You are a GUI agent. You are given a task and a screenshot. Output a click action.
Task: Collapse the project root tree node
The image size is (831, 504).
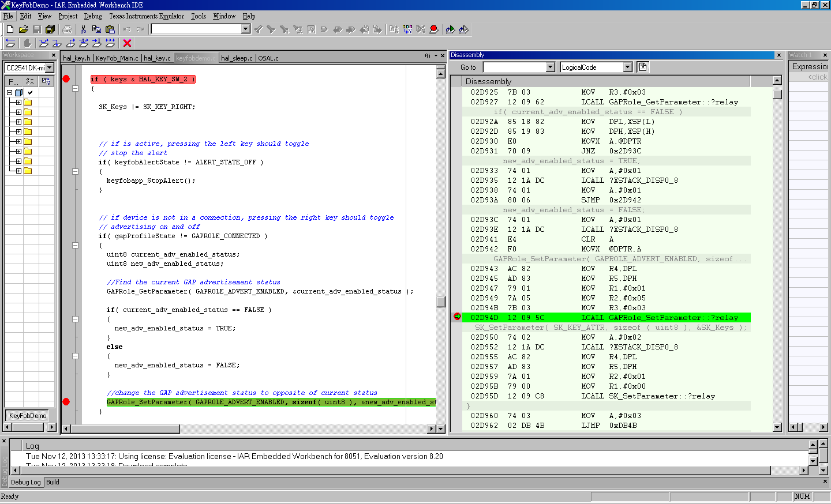(9, 92)
